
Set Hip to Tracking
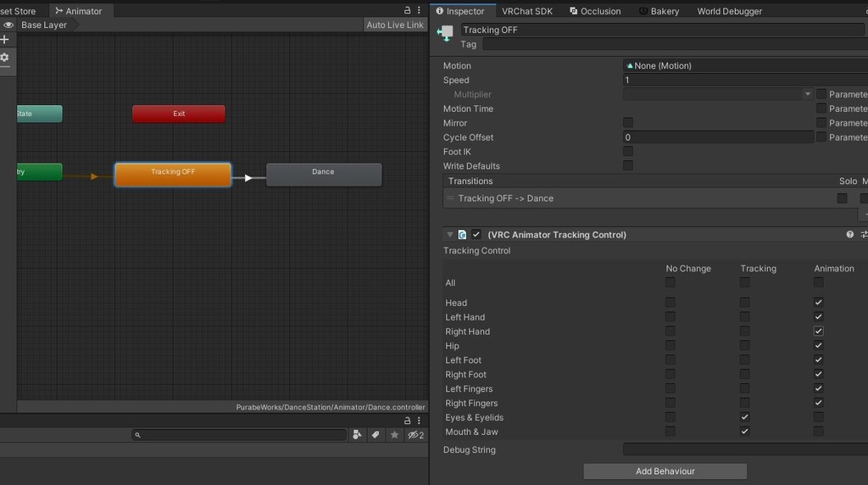coord(744,345)
